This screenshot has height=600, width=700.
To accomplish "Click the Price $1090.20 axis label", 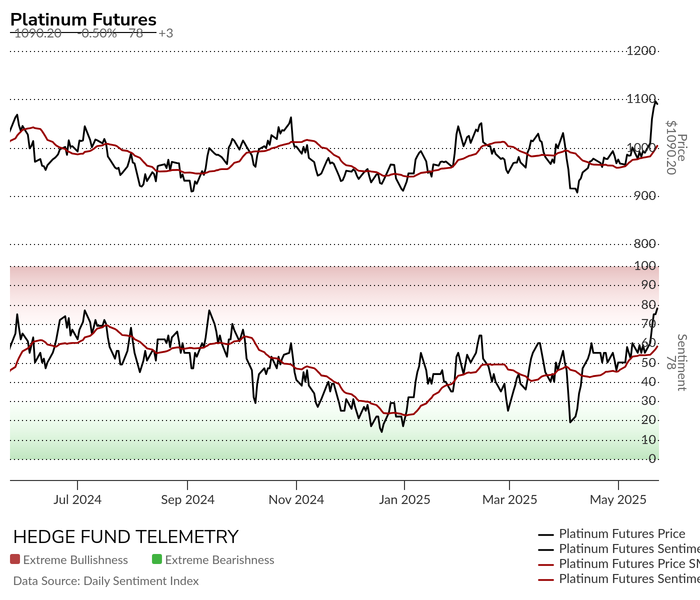I will tap(676, 148).
